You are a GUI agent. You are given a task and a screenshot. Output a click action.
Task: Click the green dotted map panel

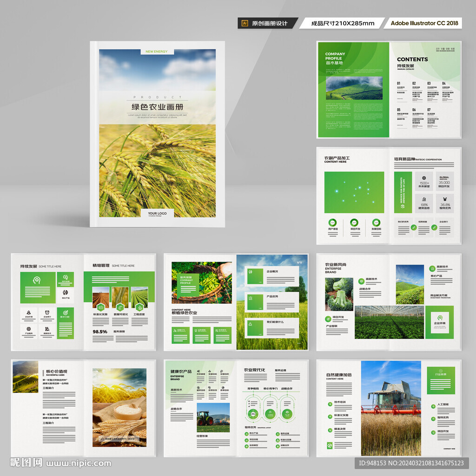354,192
